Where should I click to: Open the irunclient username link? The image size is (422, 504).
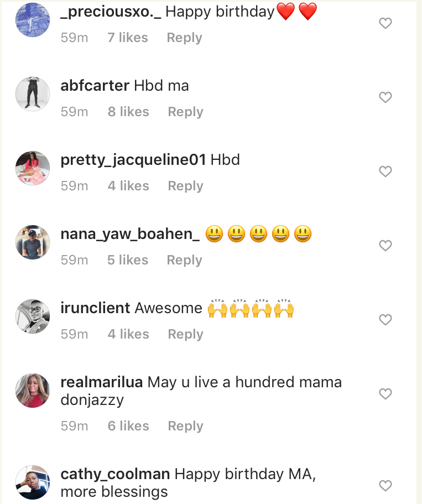[95, 308]
